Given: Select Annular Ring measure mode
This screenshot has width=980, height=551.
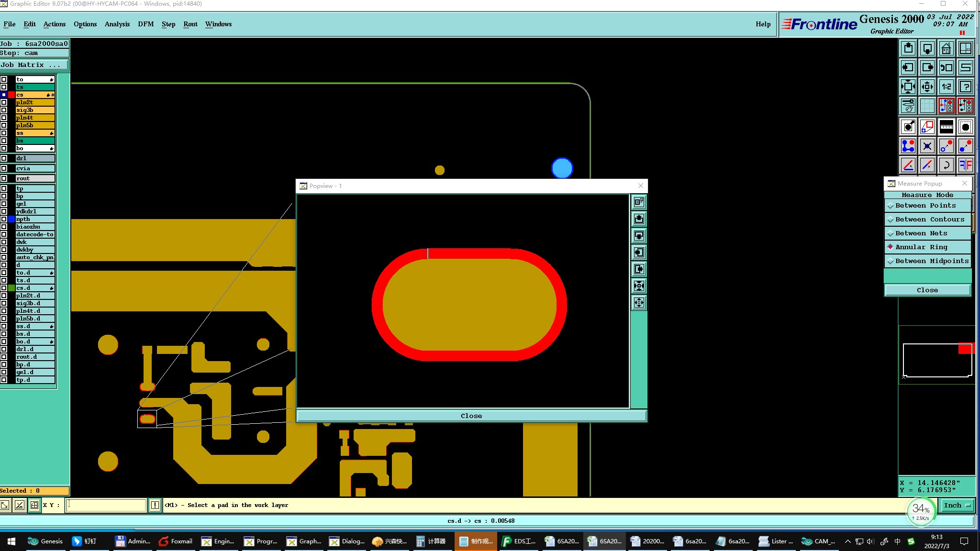Looking at the screenshot, I should [x=927, y=247].
